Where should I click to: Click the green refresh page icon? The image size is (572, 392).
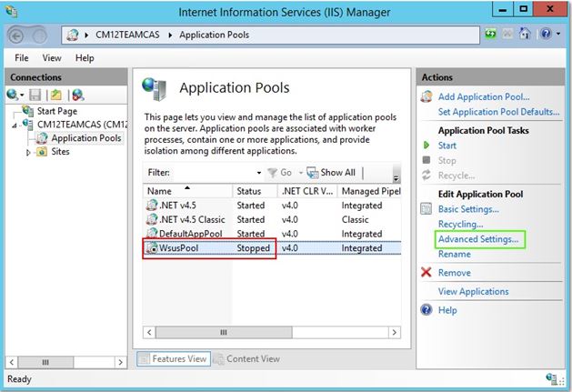tap(490, 34)
